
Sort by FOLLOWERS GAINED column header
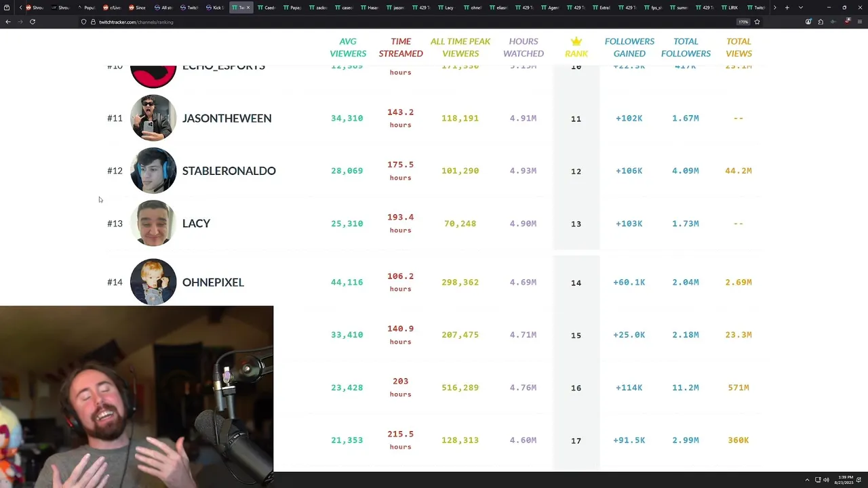(x=629, y=47)
